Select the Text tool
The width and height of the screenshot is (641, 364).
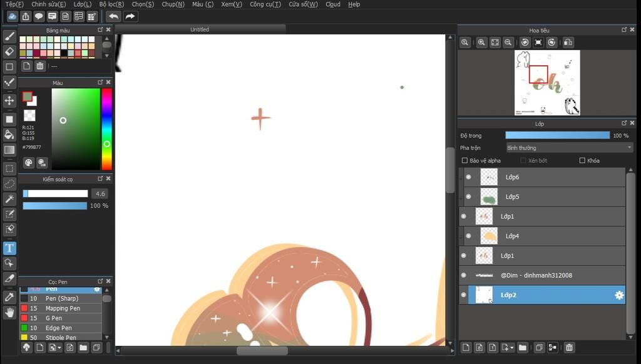click(x=9, y=248)
